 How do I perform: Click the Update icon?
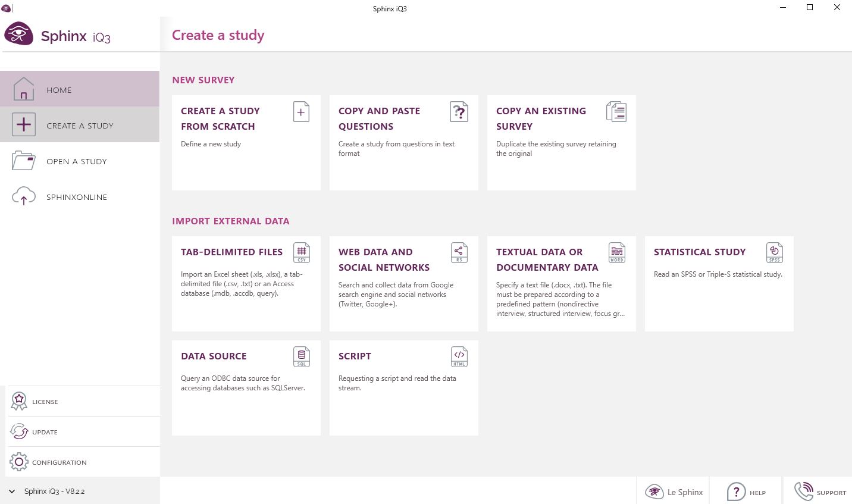coord(18,431)
